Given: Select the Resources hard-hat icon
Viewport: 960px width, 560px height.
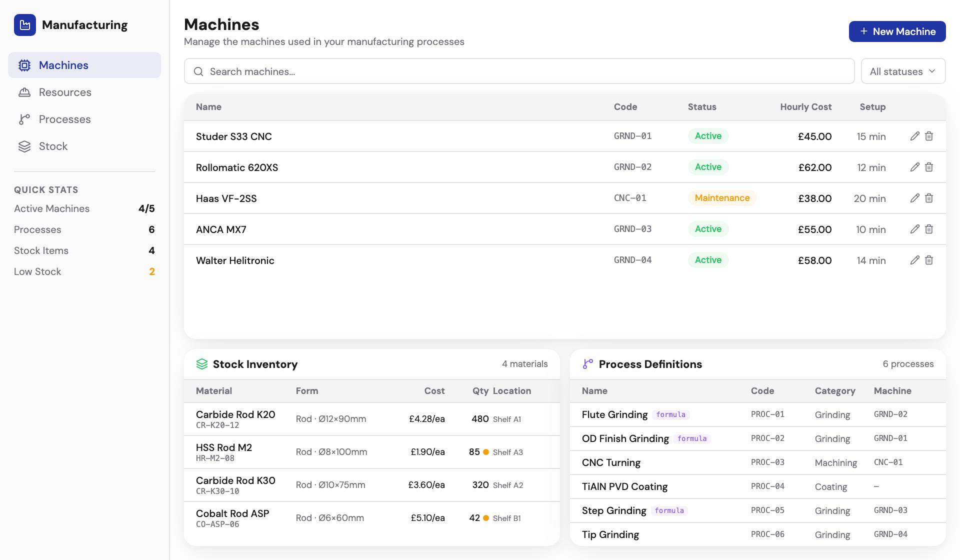Looking at the screenshot, I should point(24,92).
